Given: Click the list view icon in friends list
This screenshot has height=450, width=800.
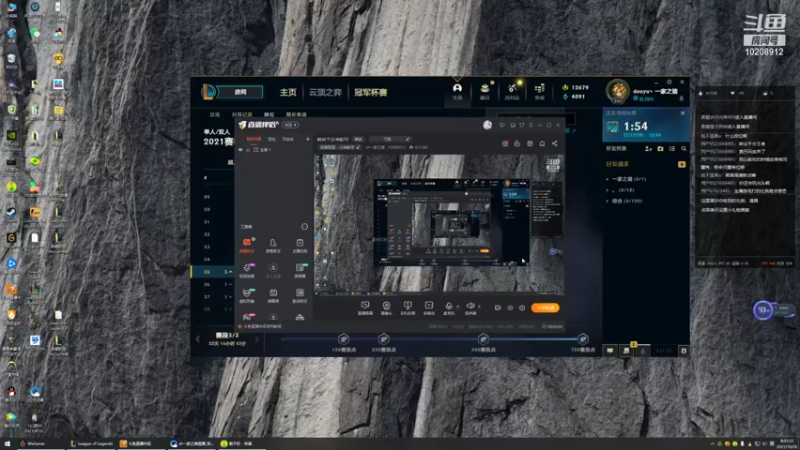Looking at the screenshot, I should click(x=672, y=148).
